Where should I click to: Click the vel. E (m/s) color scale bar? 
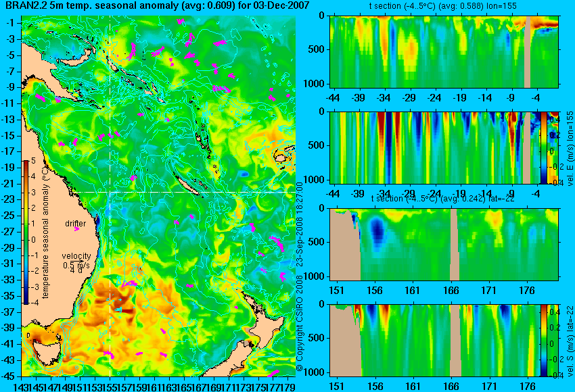pos(544,147)
